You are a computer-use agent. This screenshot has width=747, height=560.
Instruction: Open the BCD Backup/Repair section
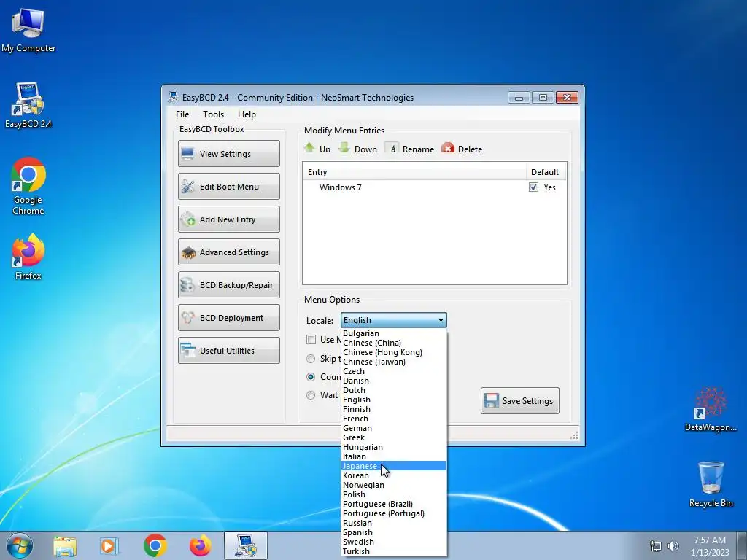[228, 285]
